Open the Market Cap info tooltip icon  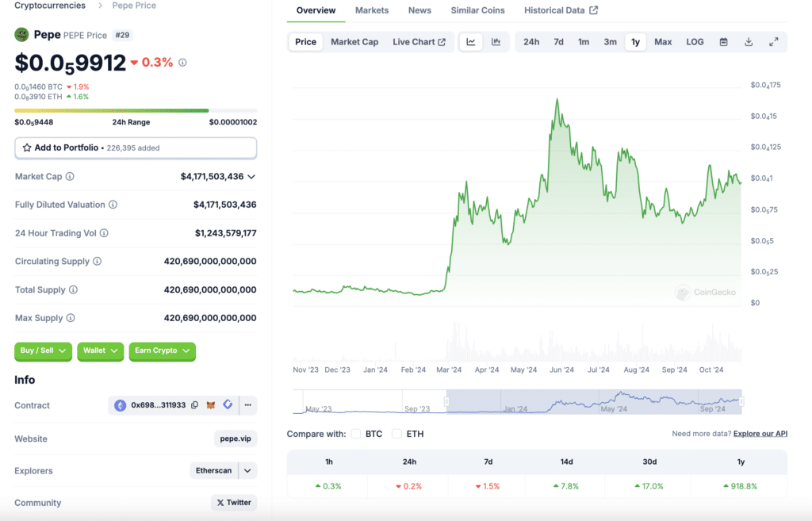(70, 177)
